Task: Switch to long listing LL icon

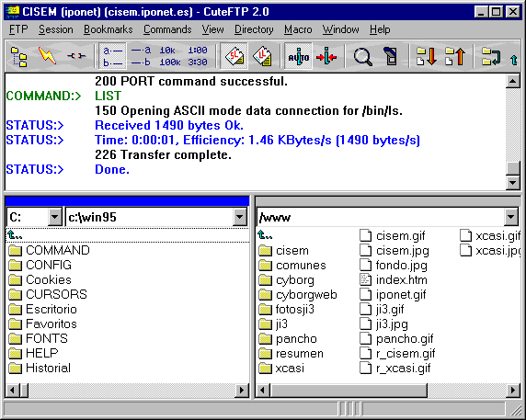Action: [x=262, y=56]
